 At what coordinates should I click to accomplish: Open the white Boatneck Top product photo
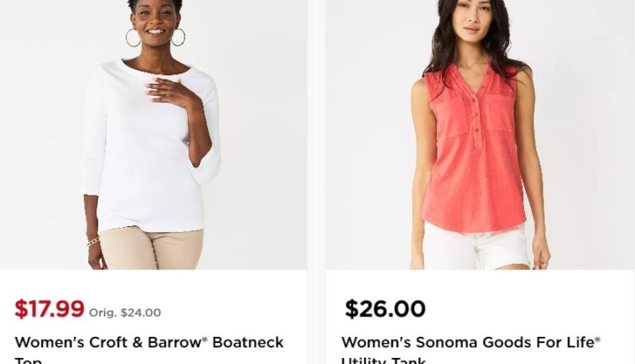153,135
